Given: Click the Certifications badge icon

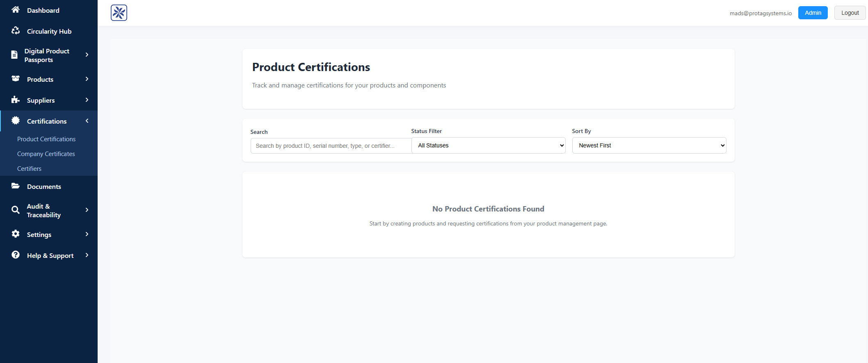Looking at the screenshot, I should pos(16,121).
